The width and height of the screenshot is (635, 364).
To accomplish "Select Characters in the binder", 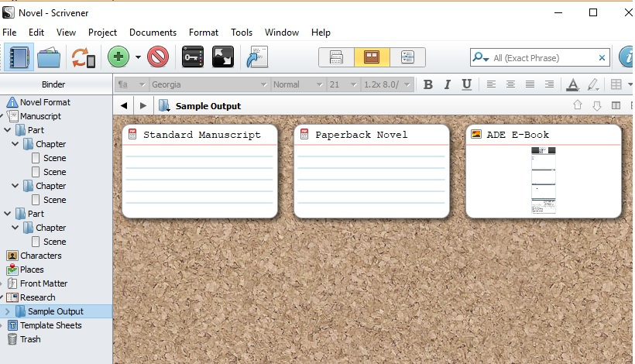I will click(40, 256).
